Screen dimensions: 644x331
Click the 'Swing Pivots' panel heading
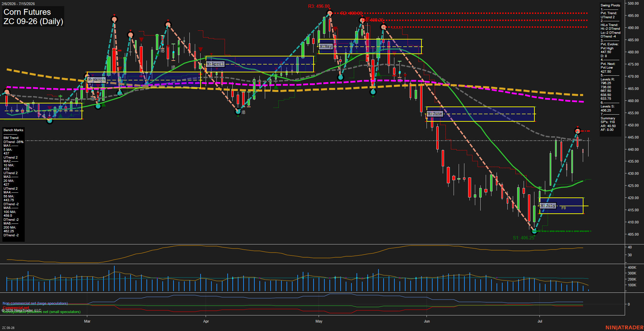point(611,5)
